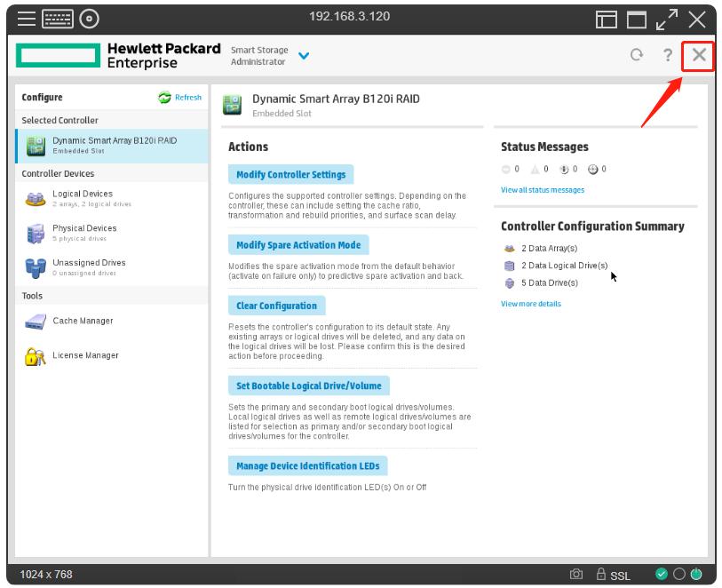
Task: Click the reload icon in HPE header
Action: (x=636, y=55)
